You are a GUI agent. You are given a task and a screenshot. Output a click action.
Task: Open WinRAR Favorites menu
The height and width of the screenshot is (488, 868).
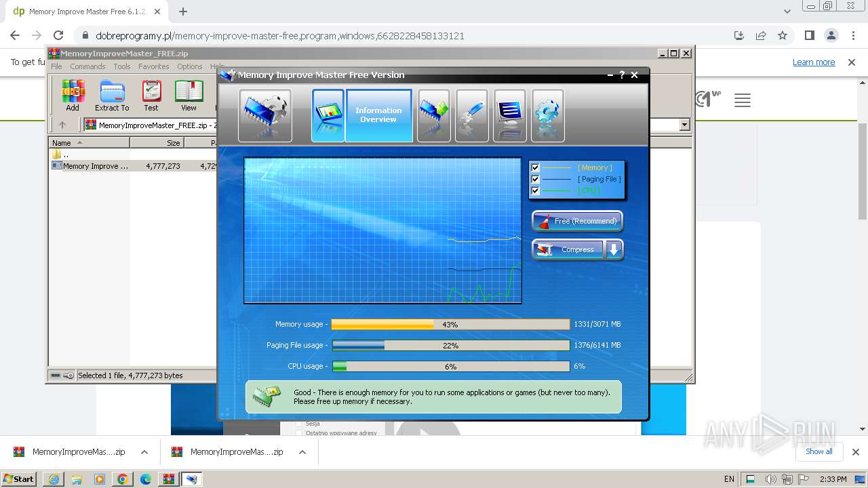tap(154, 66)
